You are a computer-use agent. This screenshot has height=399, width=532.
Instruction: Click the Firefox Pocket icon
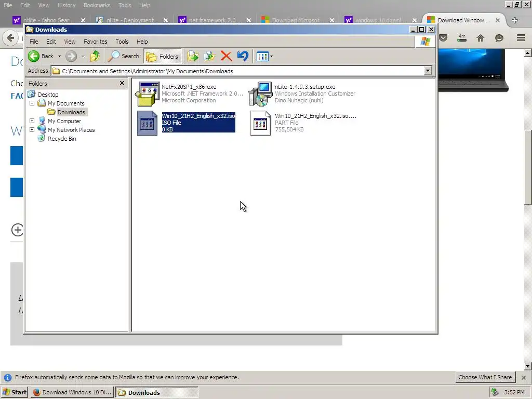click(x=443, y=37)
